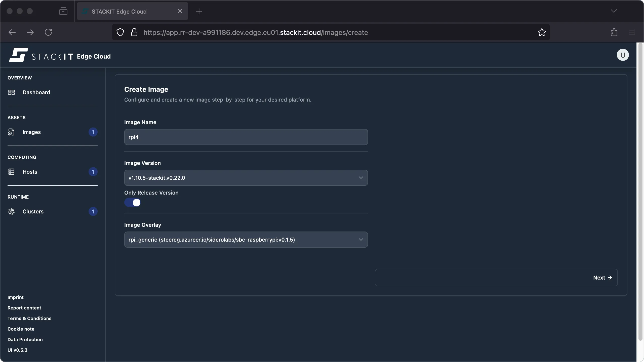Viewport: 644px width, 362px height.
Task: Select the STACKIT Edge Cloud browser tab
Action: pyautogui.click(x=126, y=11)
